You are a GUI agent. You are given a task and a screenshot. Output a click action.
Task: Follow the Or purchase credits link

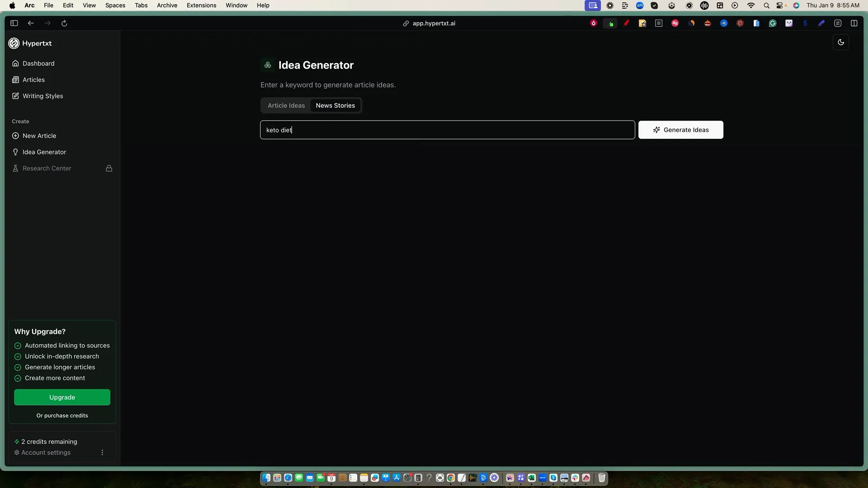coord(62,416)
